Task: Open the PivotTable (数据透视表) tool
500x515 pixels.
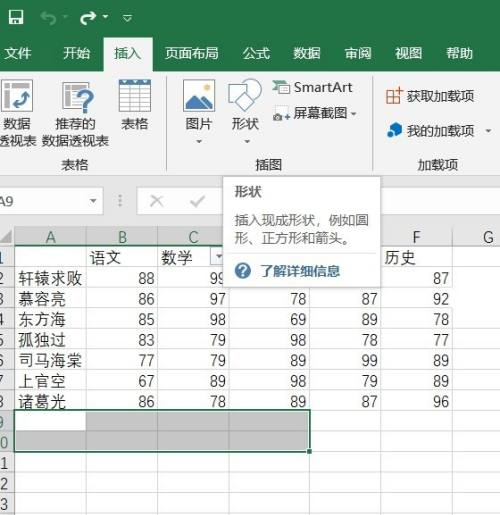Action: 17,113
